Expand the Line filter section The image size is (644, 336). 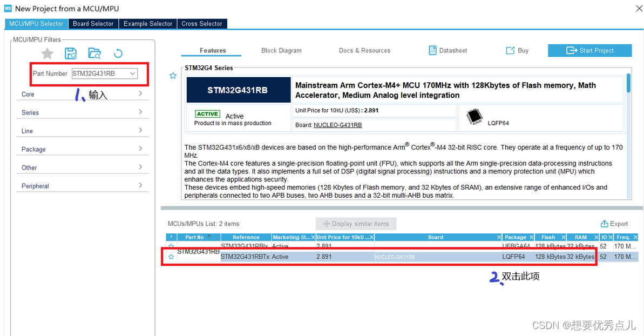pyautogui.click(x=83, y=131)
